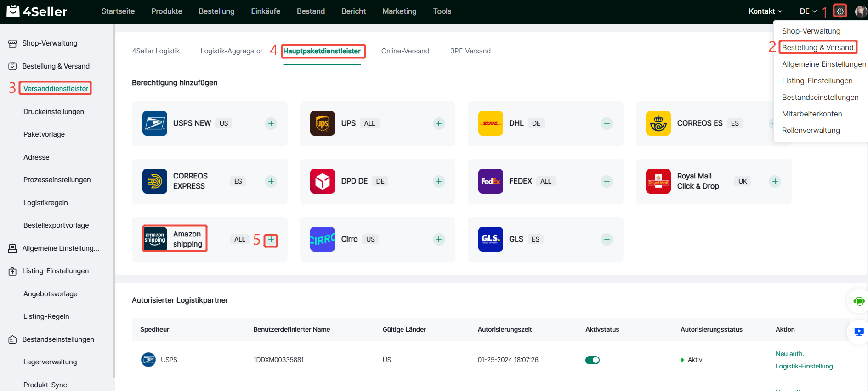Image resolution: width=868 pixels, height=391 pixels.
Task: Open the green chat support bubble
Action: point(859,302)
